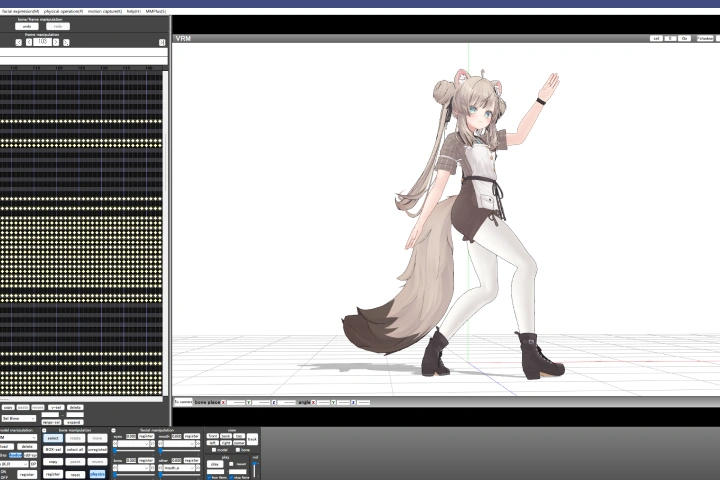
Task: Open the motion capture menu
Action: [105, 11]
